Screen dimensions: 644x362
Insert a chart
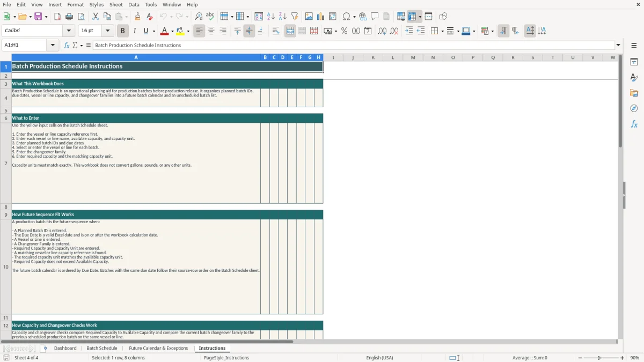tap(321, 17)
